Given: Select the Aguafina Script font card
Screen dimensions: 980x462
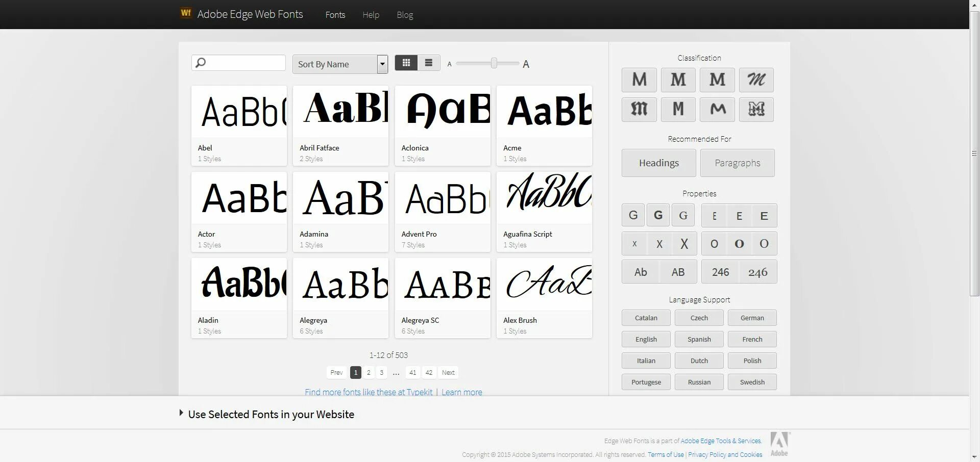Looking at the screenshot, I should pos(544,212).
